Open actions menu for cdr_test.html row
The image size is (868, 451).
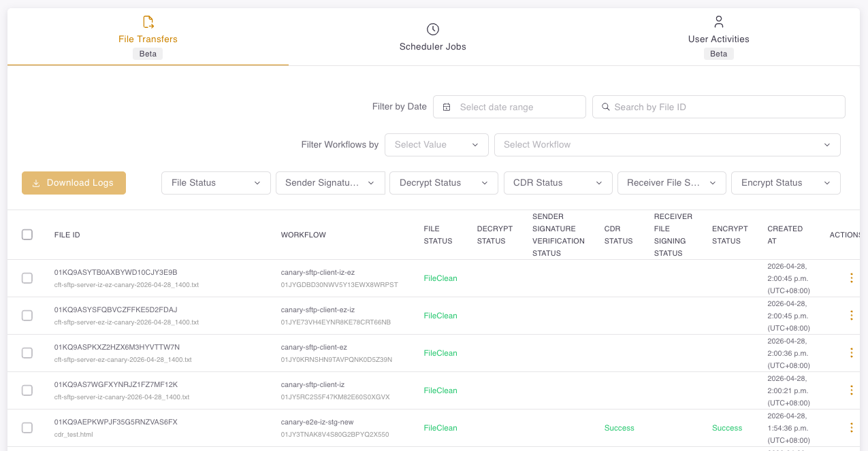tap(851, 428)
